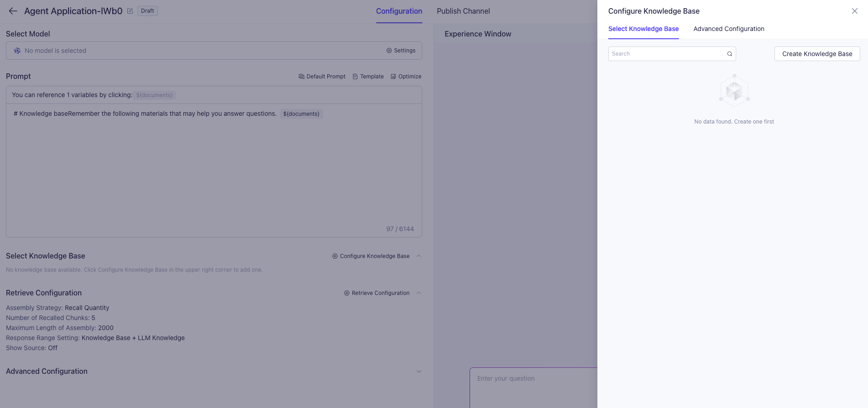
Task: Click Response Range Setting value text
Action: point(133,338)
